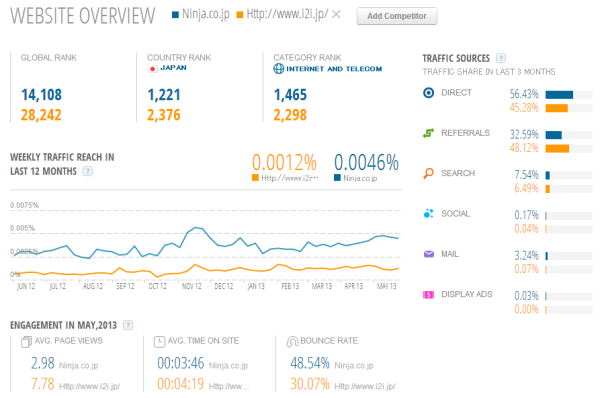The image size is (600, 398).
Task: Click the Direct traffic source icon
Action: 429,93
